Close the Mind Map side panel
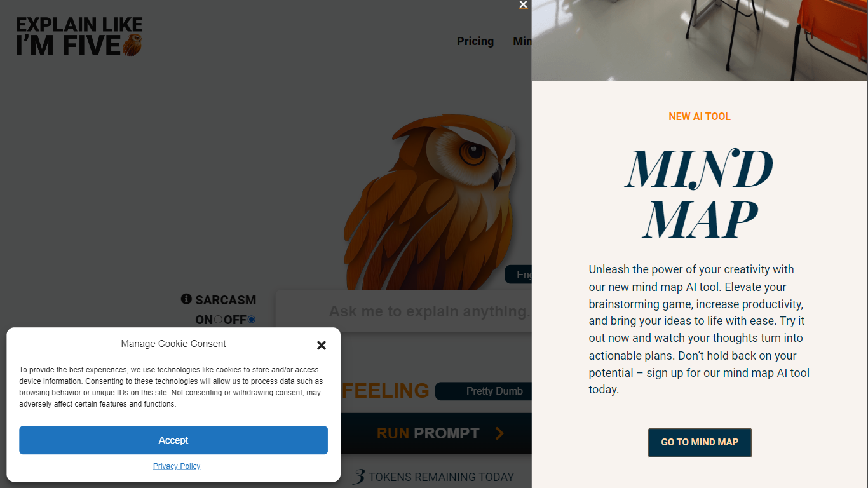 (x=523, y=5)
